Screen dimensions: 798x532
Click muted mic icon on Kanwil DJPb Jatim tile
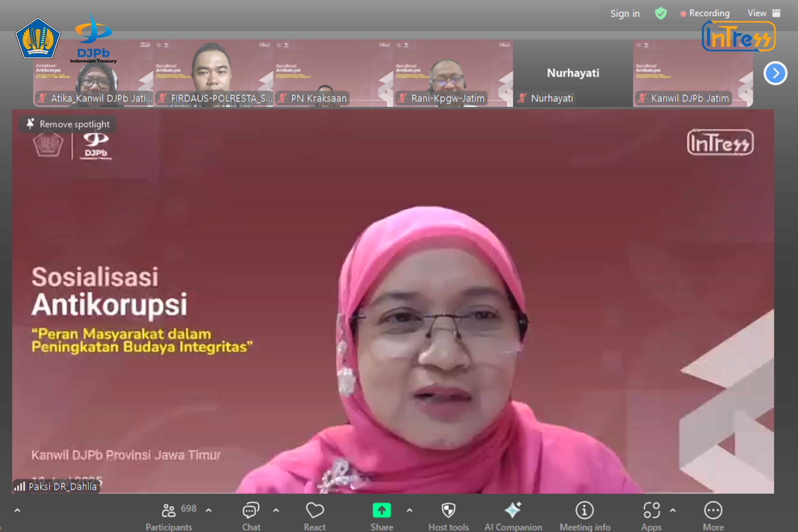642,98
